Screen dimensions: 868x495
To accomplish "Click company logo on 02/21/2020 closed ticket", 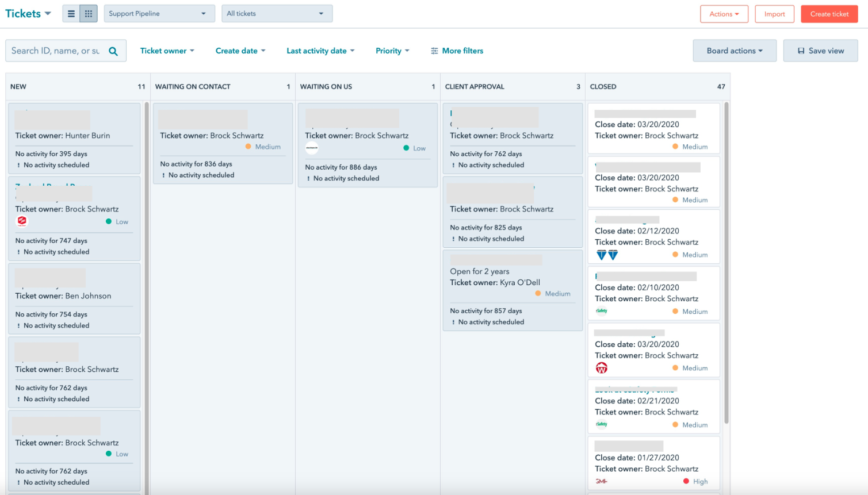I will point(602,424).
